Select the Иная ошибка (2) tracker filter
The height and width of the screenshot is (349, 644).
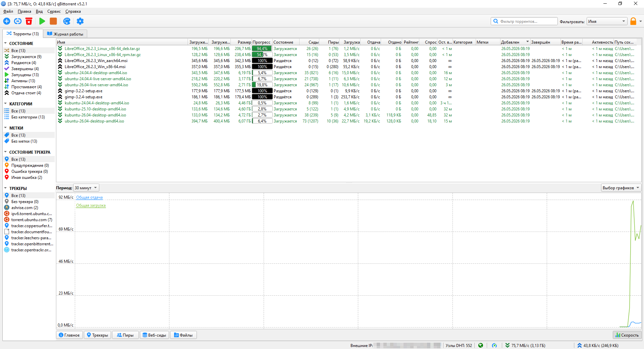(29, 178)
